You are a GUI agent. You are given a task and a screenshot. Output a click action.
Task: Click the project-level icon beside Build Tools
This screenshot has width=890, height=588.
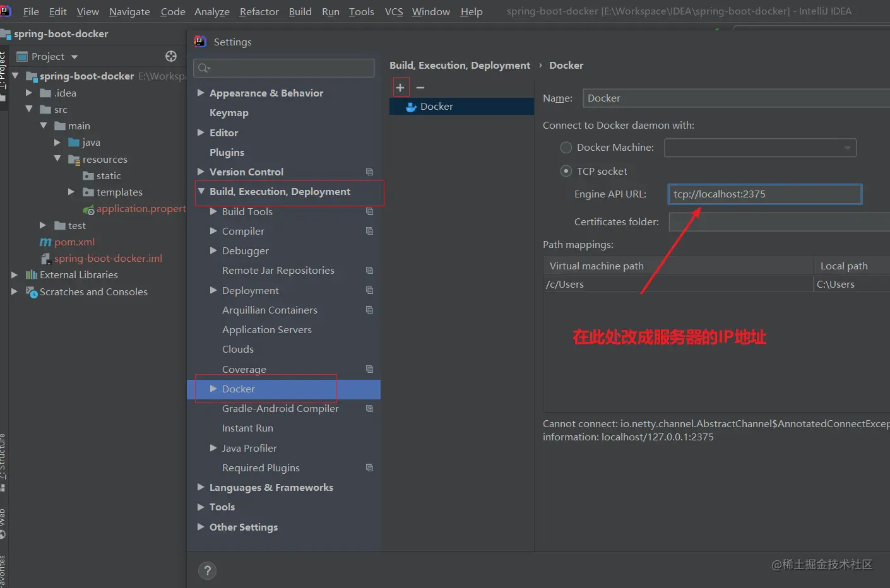tap(370, 211)
